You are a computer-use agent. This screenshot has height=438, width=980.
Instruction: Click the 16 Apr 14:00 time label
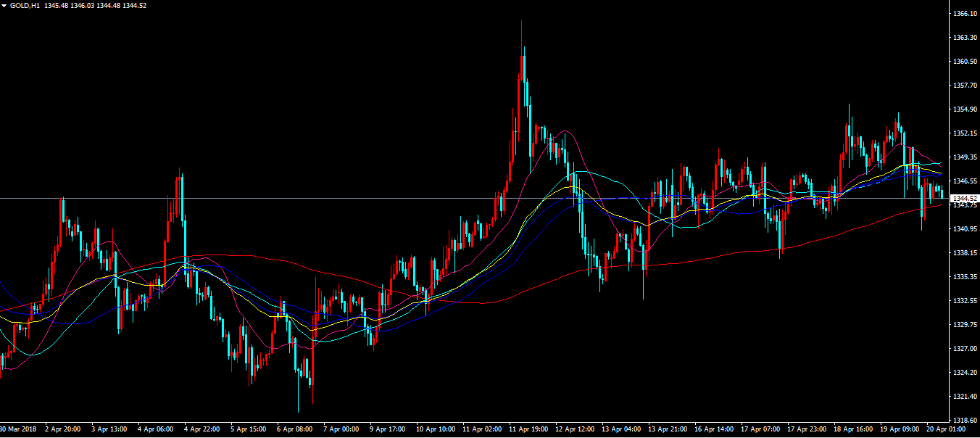(x=715, y=429)
